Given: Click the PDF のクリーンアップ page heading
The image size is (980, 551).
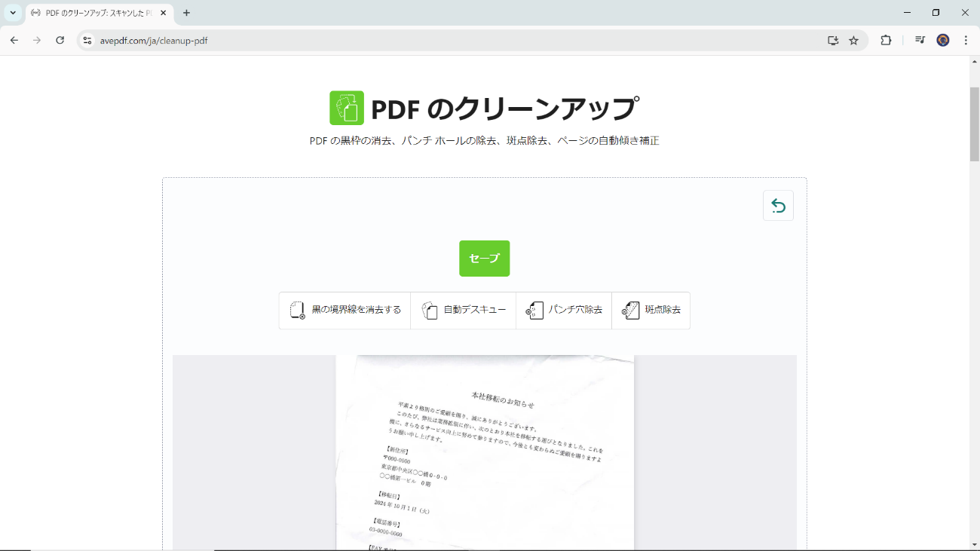Looking at the screenshot, I should [x=504, y=109].
